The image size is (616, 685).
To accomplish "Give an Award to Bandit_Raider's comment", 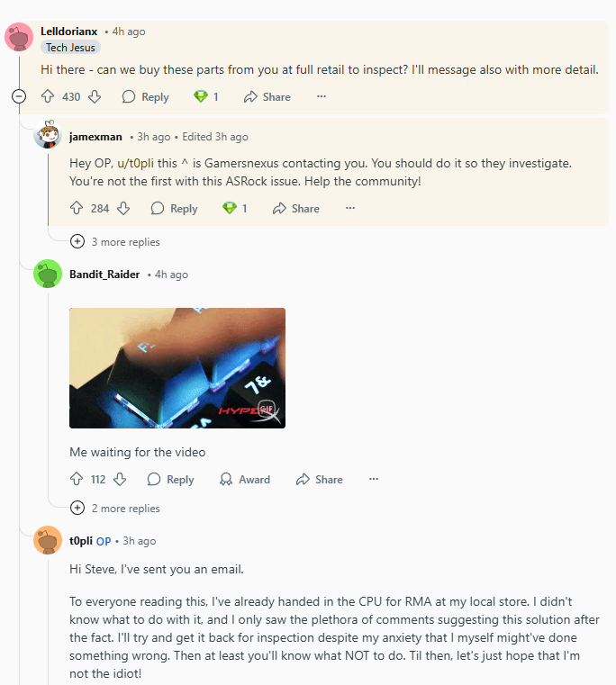I will [245, 479].
